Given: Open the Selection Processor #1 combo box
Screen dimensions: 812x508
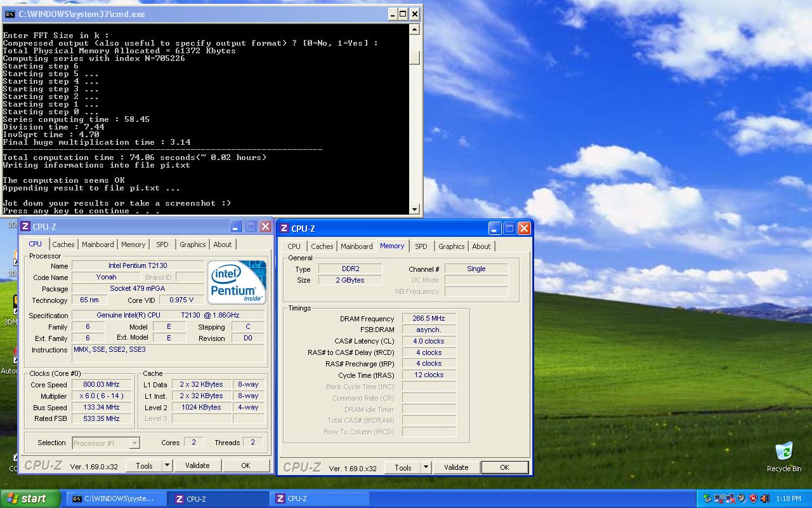Looking at the screenshot, I should click(x=105, y=443).
